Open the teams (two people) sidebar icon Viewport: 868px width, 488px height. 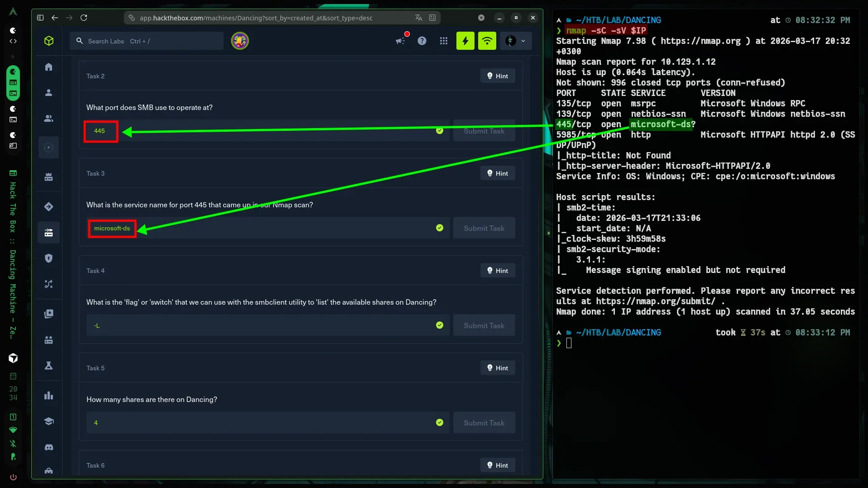[x=49, y=119]
